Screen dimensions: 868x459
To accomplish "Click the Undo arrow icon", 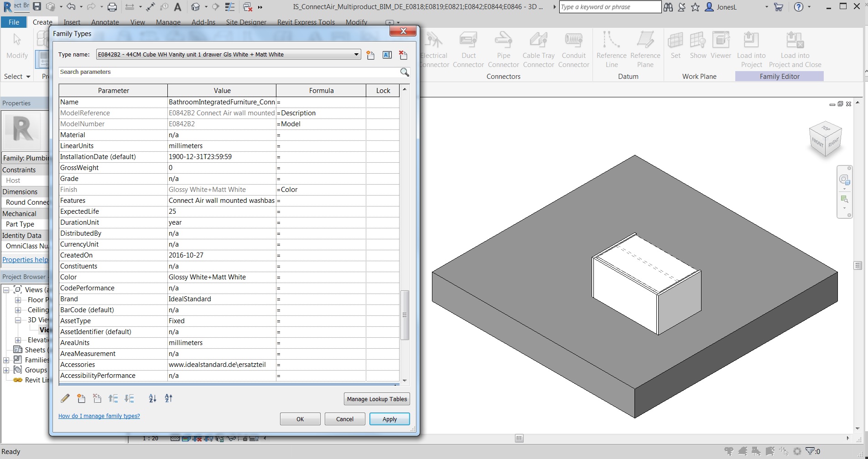I will 71,7.
